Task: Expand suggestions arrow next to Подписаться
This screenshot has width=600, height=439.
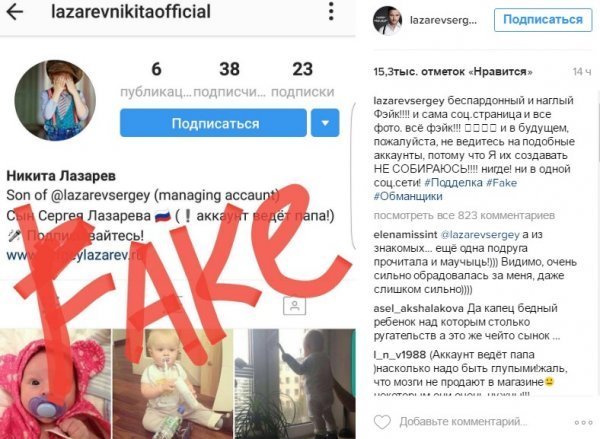Action: [325, 123]
